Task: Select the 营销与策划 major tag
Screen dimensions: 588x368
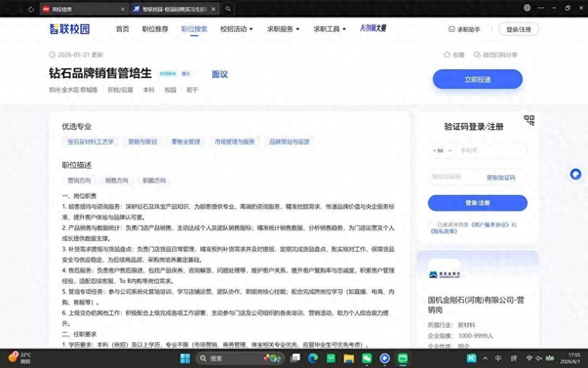Action: 143,142
